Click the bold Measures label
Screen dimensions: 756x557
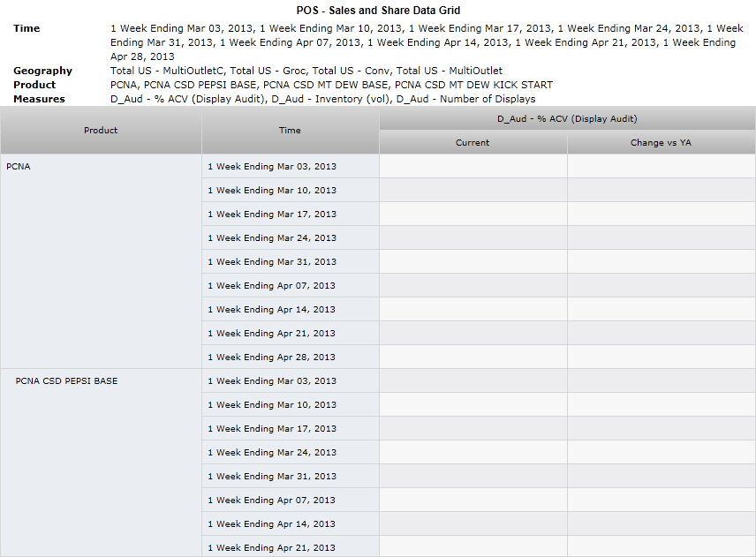click(x=39, y=99)
